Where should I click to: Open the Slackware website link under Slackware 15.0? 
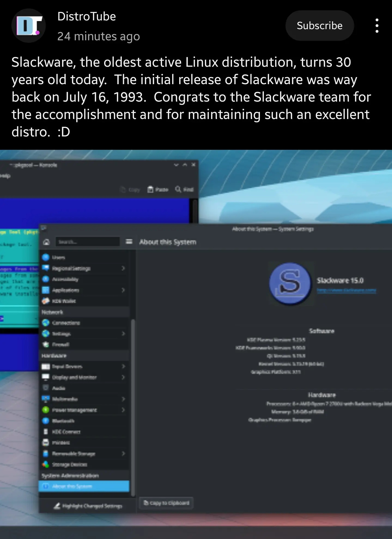coord(346,291)
